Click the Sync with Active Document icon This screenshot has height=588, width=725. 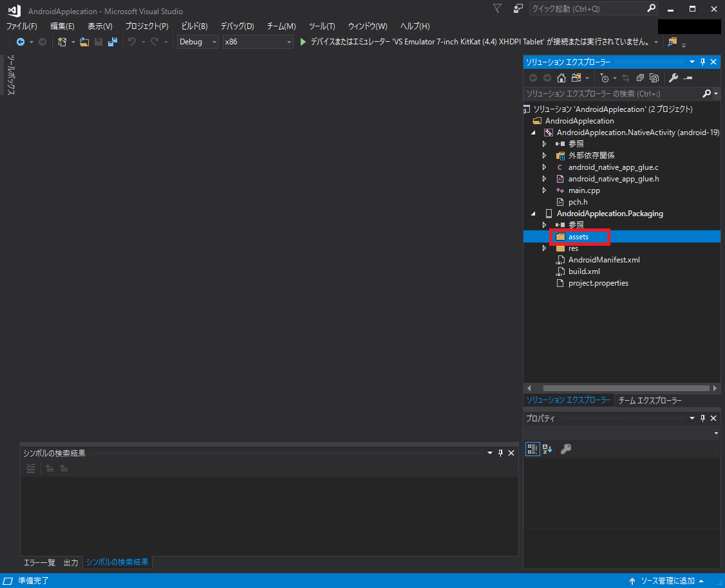(626, 78)
